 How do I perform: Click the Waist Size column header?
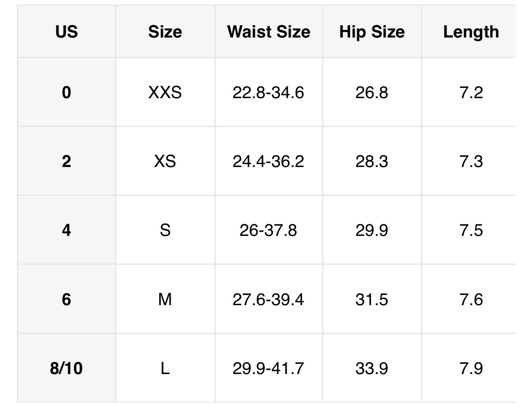[268, 32]
